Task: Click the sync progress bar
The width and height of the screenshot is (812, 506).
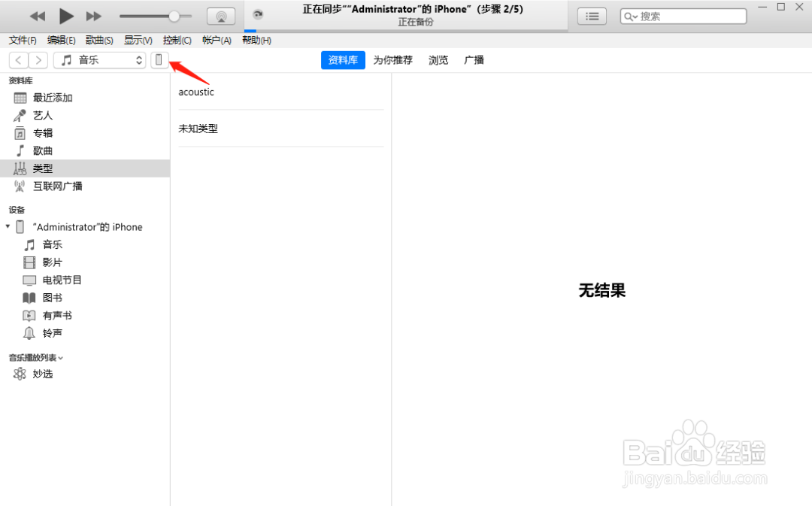Action: pyautogui.click(x=406, y=31)
